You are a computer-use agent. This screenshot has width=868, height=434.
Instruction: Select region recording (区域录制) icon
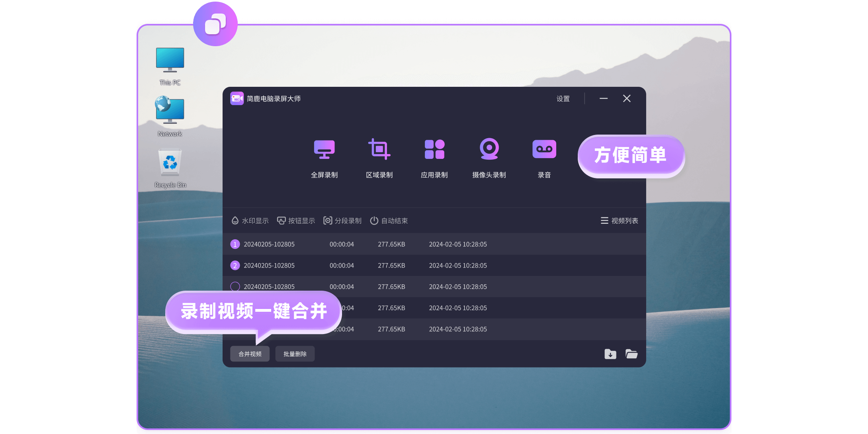(x=379, y=149)
